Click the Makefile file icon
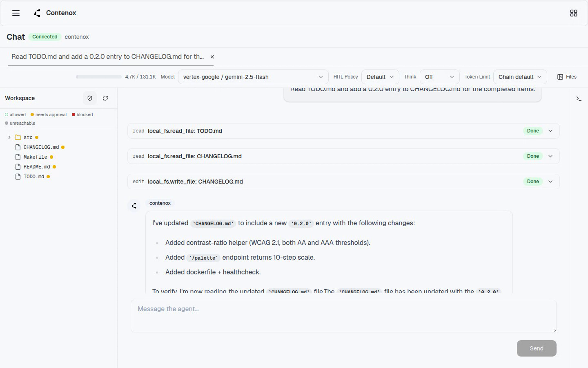Screen dimensions: 588x368 (x=18, y=157)
